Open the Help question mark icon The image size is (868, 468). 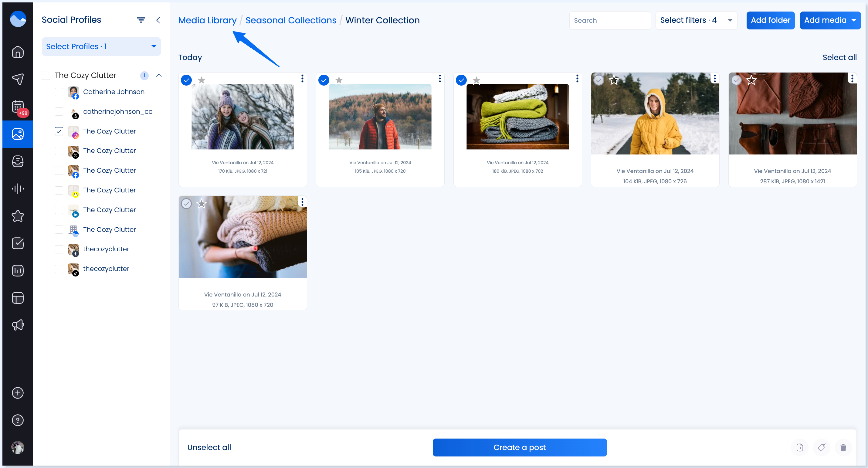coord(18,420)
